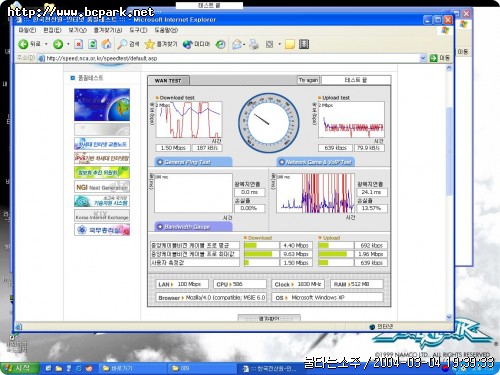Click the LAN 100 Mbps field
Image resolution: width=500 pixels, height=375 pixels.
click(182, 284)
